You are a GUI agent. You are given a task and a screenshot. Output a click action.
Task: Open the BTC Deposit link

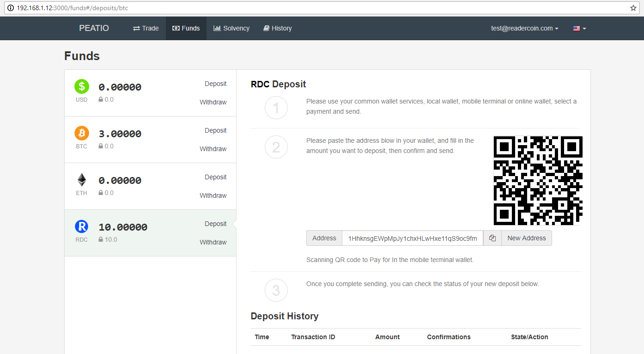(215, 130)
